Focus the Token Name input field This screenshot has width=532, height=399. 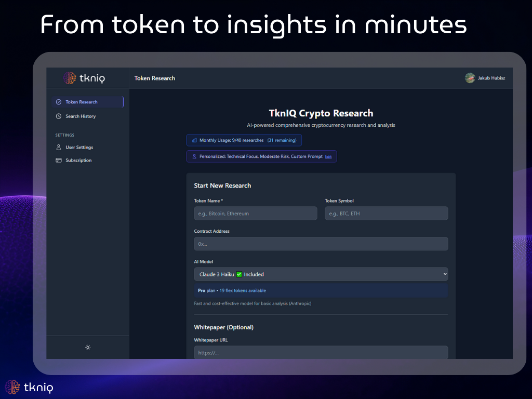pos(255,214)
